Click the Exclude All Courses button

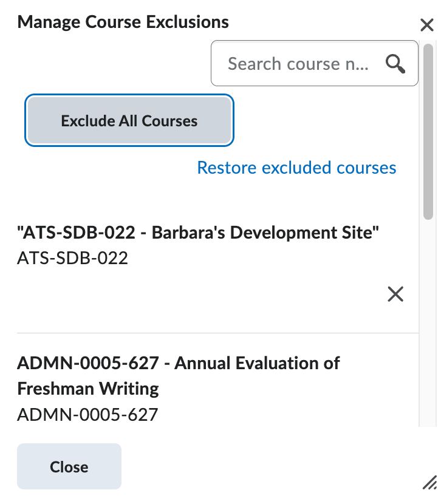tap(129, 120)
